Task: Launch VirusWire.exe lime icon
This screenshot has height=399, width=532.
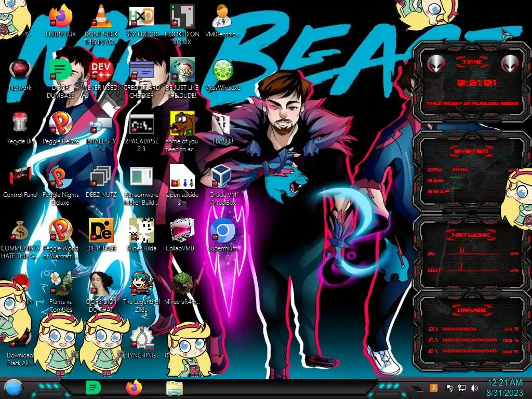Action: pos(222,71)
